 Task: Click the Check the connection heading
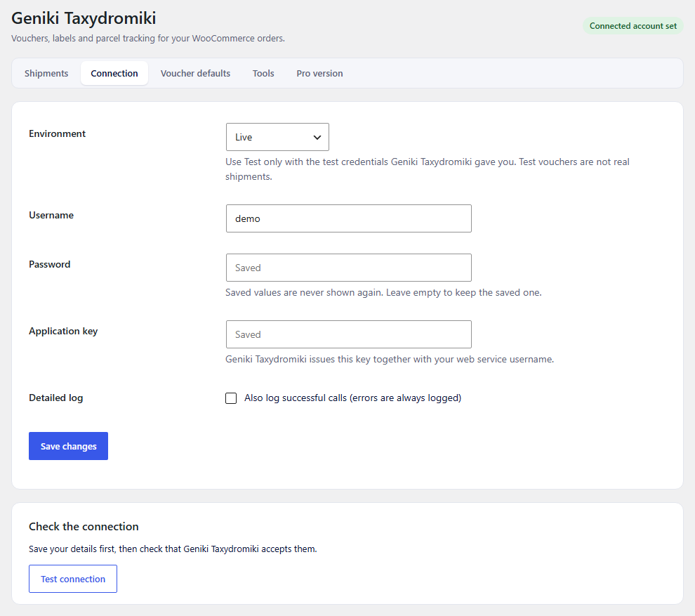pos(84,526)
